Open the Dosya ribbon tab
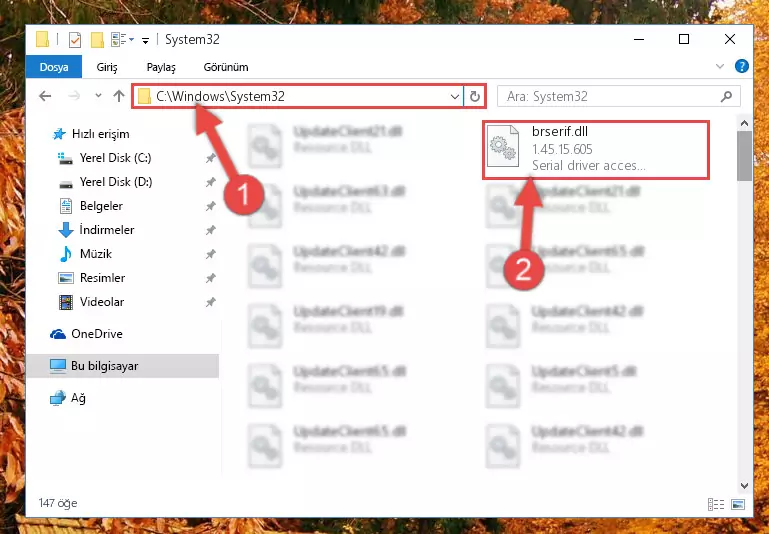The image size is (769, 534). point(54,67)
